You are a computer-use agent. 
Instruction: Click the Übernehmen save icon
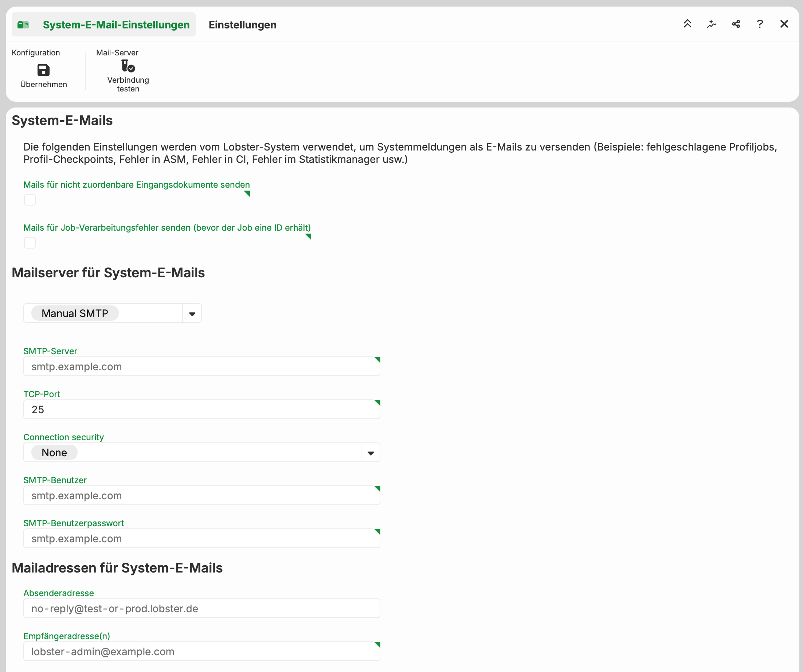43,70
